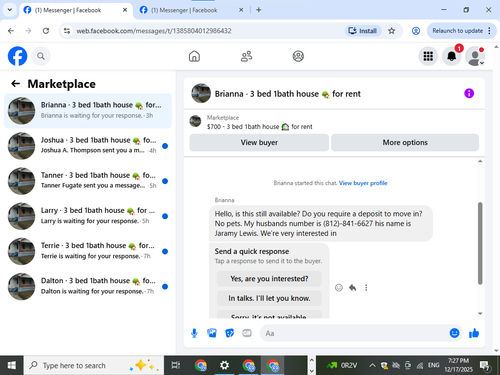Viewport: 500px width, 375px height.
Task: Bookmark this page with star icon
Action: (391, 31)
